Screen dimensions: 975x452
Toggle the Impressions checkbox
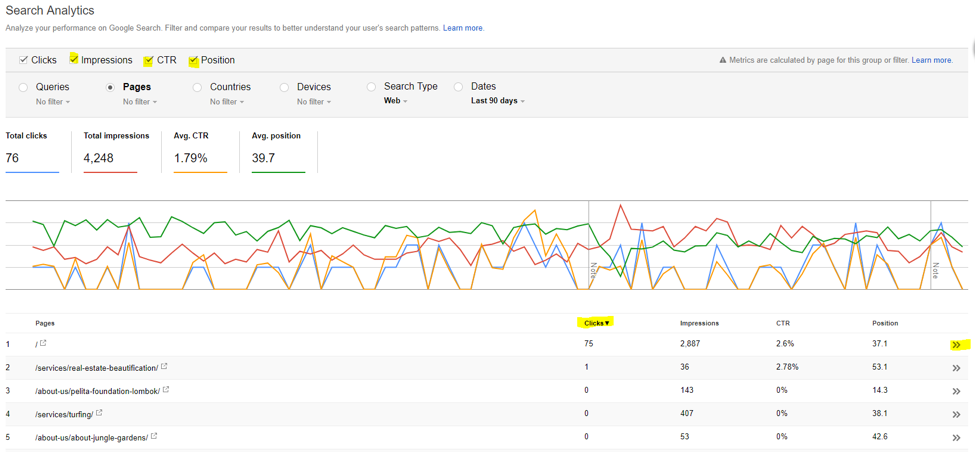click(74, 60)
